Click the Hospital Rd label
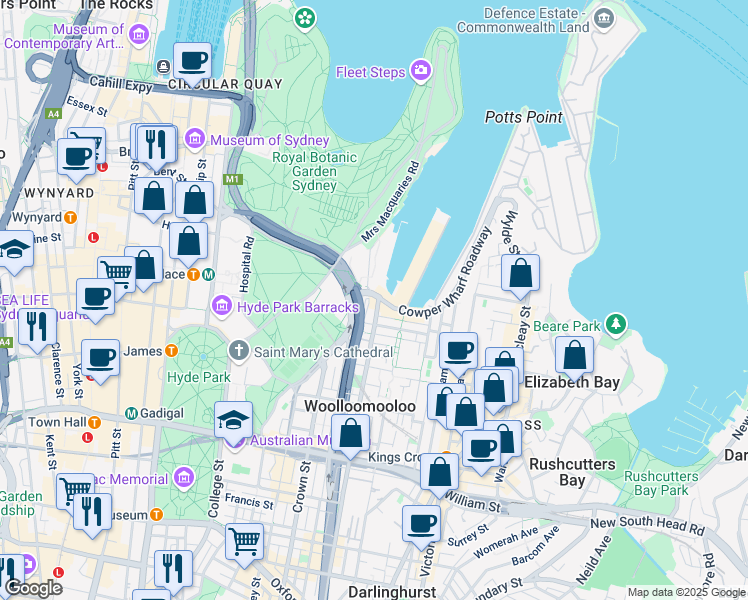 247,264
